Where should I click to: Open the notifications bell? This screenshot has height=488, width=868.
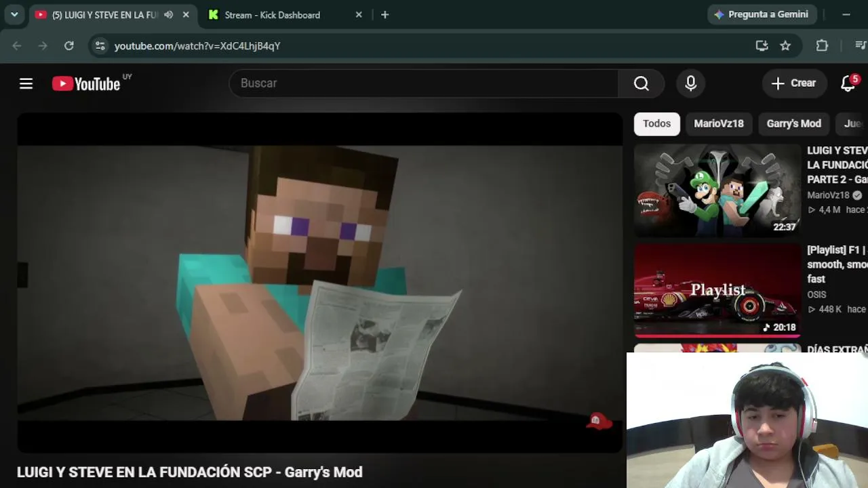pos(848,83)
